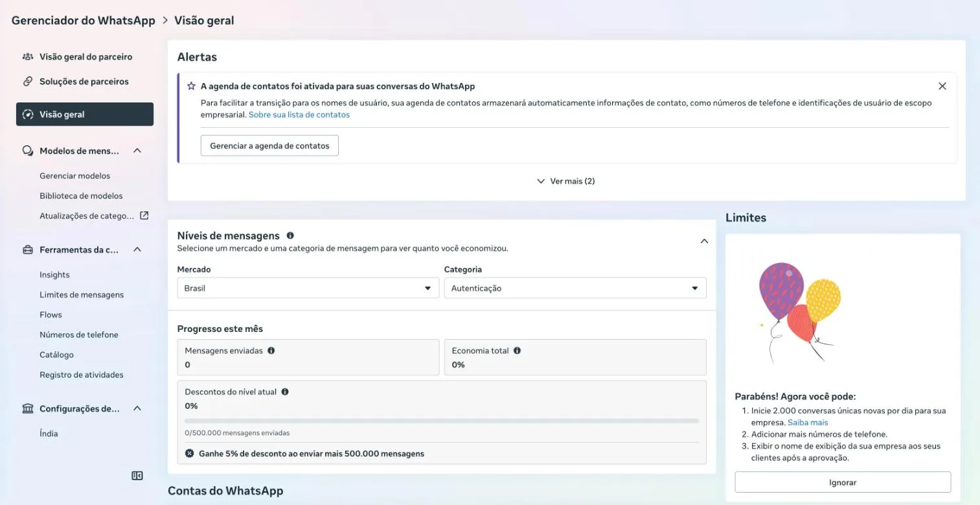Open Catálogo in the sidebar
The width and height of the screenshot is (980, 505).
pyautogui.click(x=56, y=355)
